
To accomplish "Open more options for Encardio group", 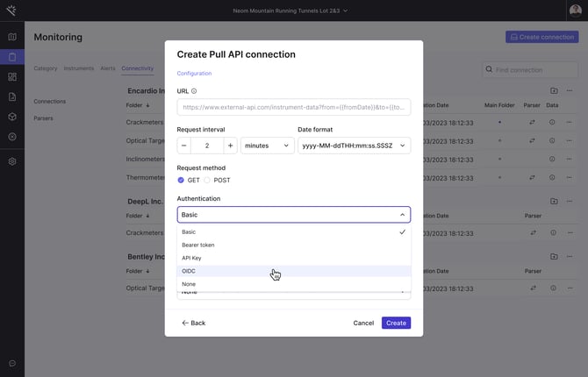I will [570, 90].
